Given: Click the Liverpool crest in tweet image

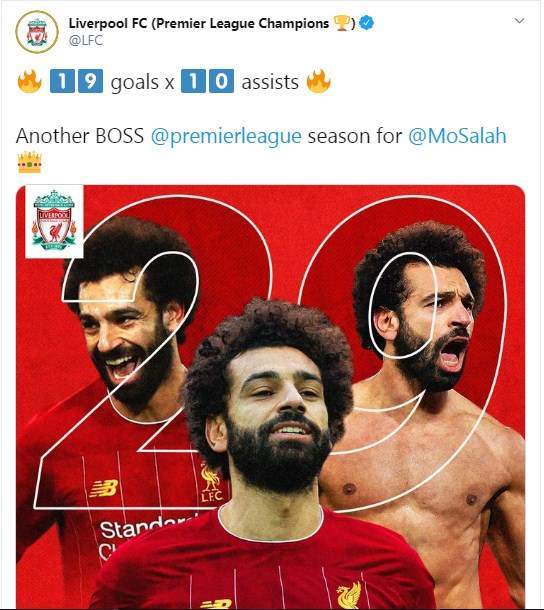Looking at the screenshot, I should pos(54,221).
